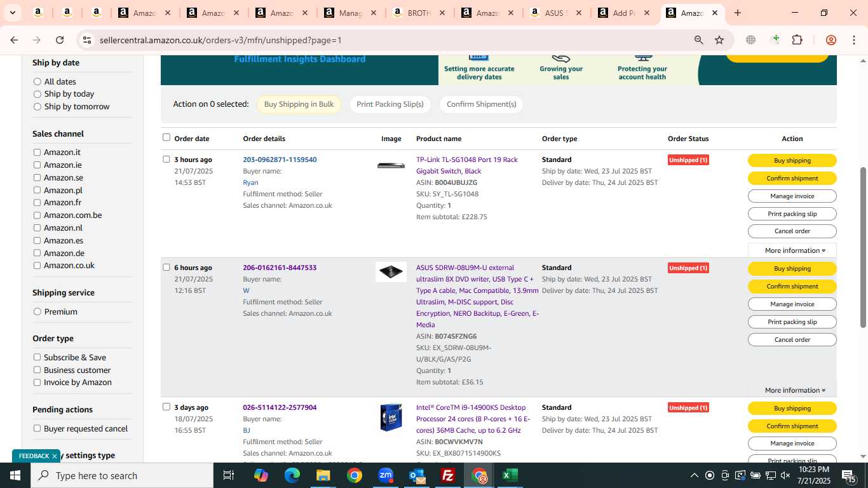
Task: Click the ASUS DVD writer product image
Action: pos(391,272)
